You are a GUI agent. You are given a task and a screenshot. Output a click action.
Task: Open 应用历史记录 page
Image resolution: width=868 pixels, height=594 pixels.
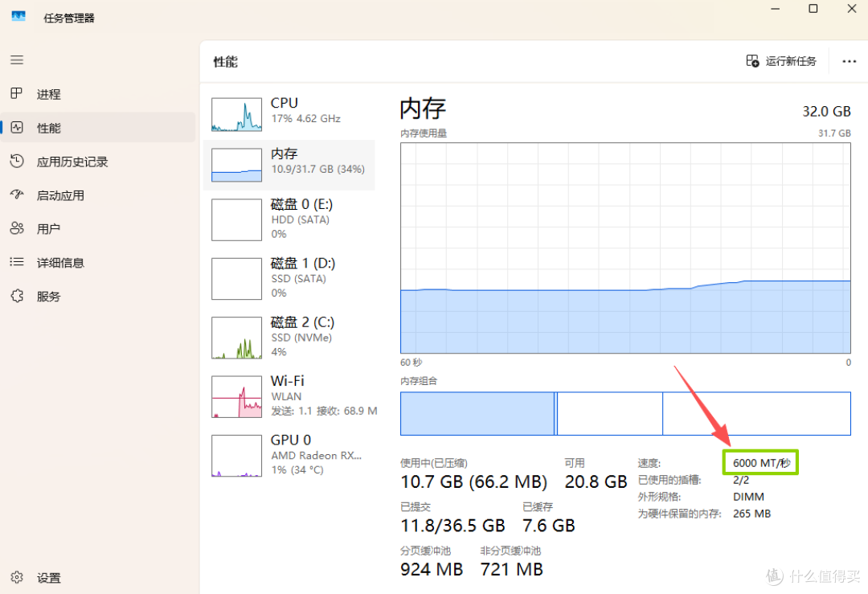[98, 162]
